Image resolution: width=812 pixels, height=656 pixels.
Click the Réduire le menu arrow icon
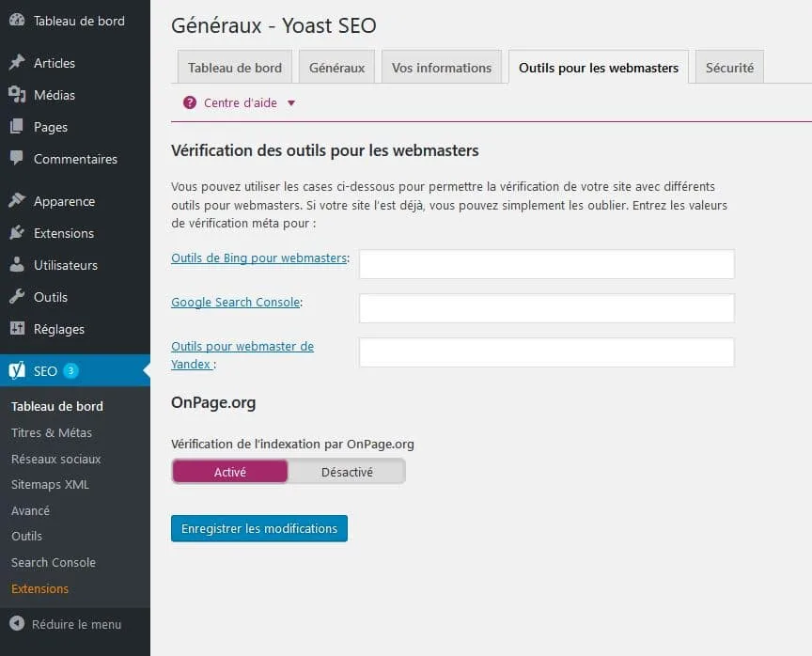click(x=17, y=623)
